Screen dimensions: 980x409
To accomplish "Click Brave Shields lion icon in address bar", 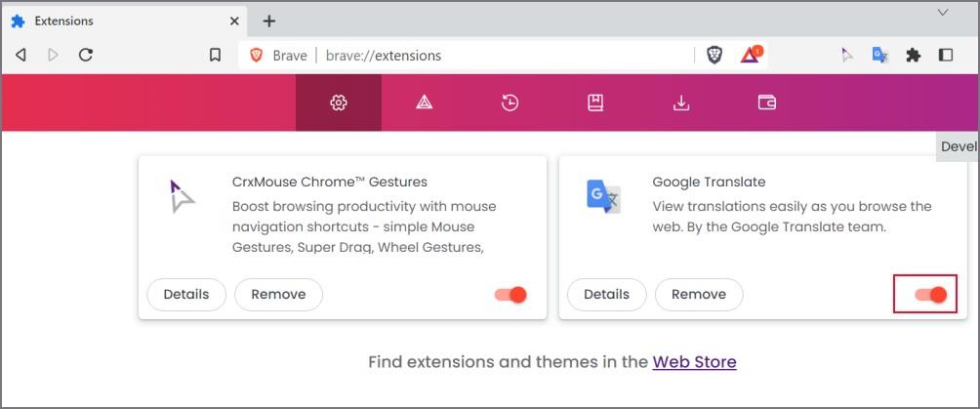I will [x=715, y=55].
